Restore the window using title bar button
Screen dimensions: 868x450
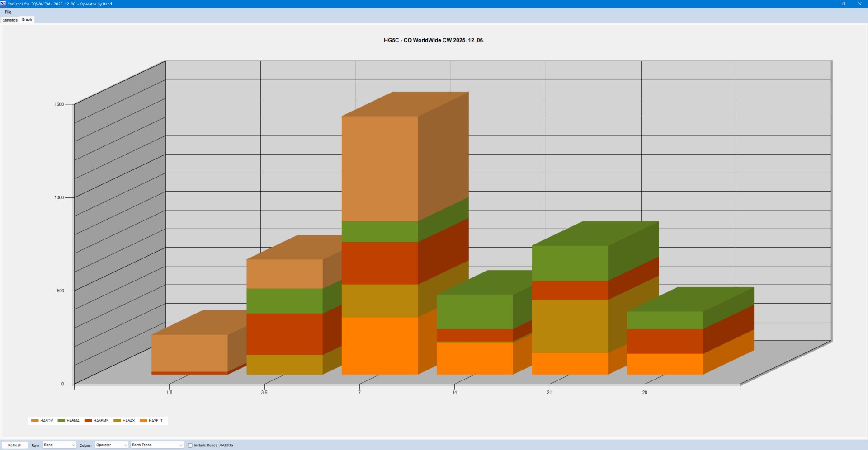(843, 4)
